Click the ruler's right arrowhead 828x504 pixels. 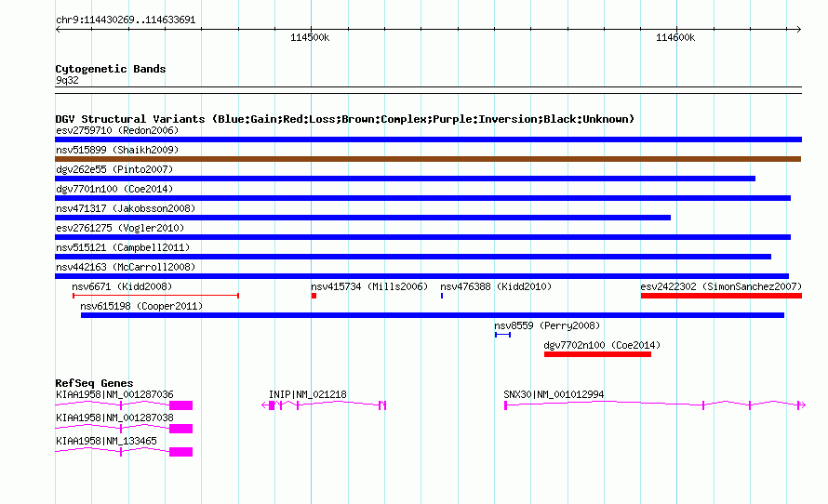(799, 30)
